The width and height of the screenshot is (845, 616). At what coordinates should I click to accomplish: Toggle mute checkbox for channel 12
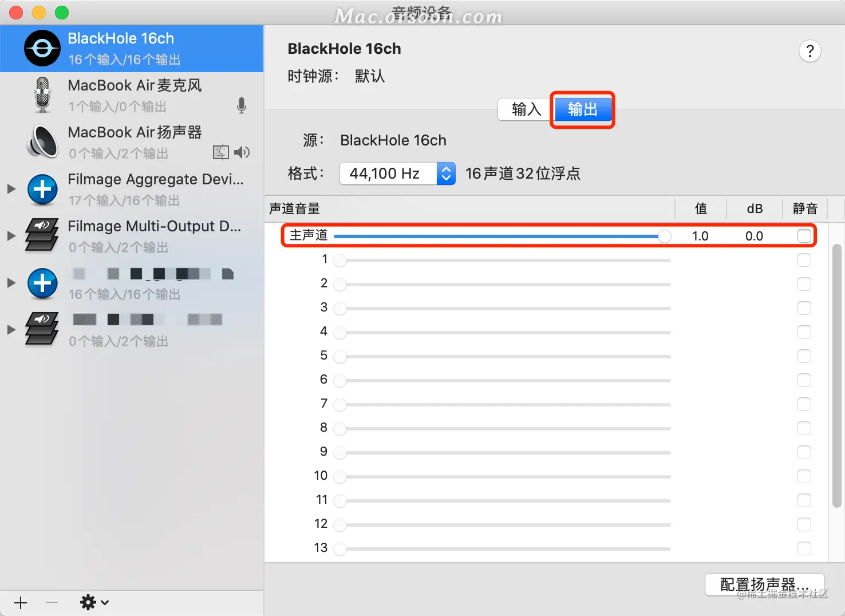pyautogui.click(x=804, y=524)
